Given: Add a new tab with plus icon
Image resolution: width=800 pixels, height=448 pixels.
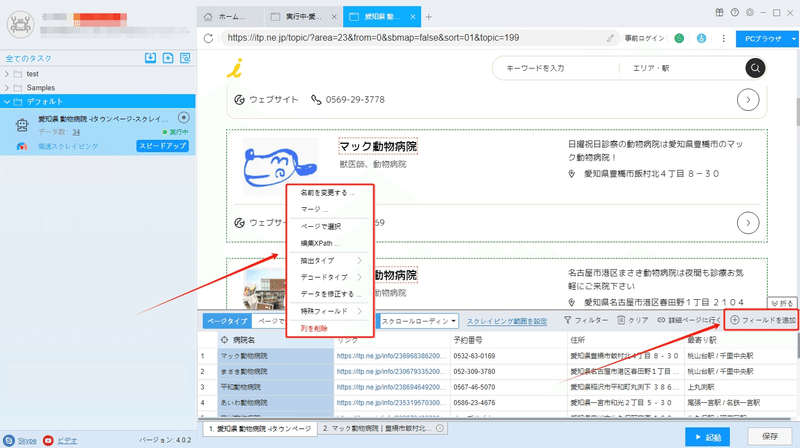Looking at the screenshot, I should point(429,17).
